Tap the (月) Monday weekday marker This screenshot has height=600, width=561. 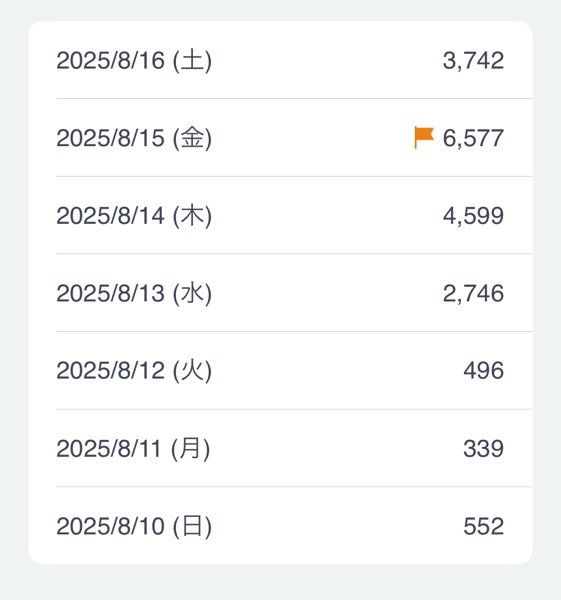[x=191, y=449]
